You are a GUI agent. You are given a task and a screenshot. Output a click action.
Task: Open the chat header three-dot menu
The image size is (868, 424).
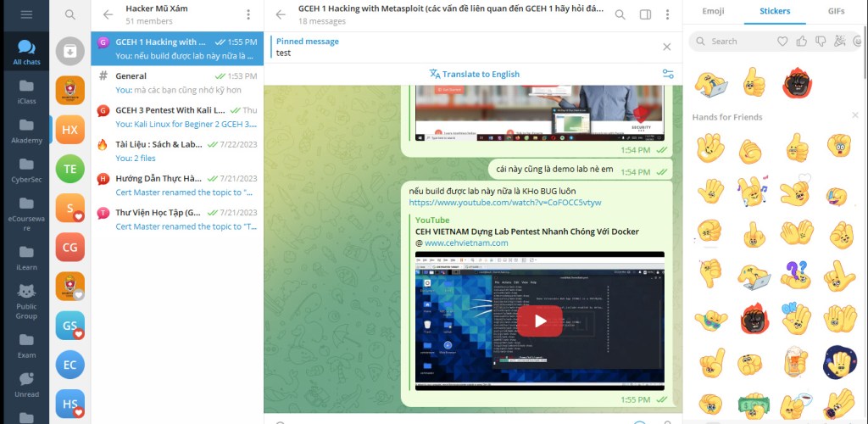[x=670, y=14]
